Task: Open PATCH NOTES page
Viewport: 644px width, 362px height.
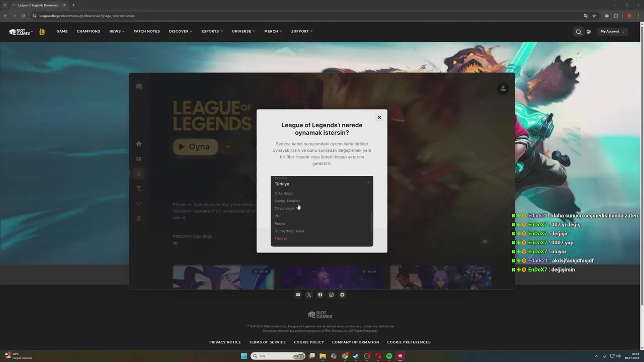Action: pyautogui.click(x=146, y=31)
